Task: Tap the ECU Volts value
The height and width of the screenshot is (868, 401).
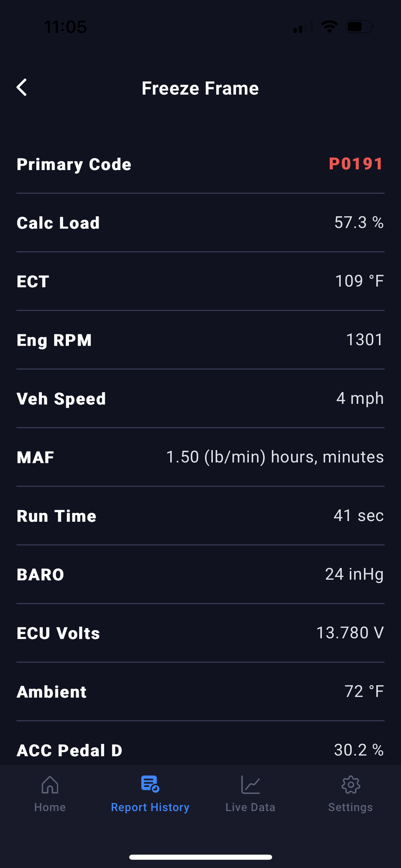Action: tap(350, 633)
